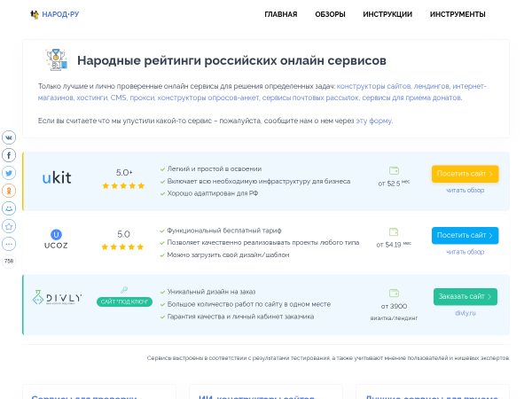
Task: Open the конструкторы опросов-анкет link
Action: [x=208, y=98]
